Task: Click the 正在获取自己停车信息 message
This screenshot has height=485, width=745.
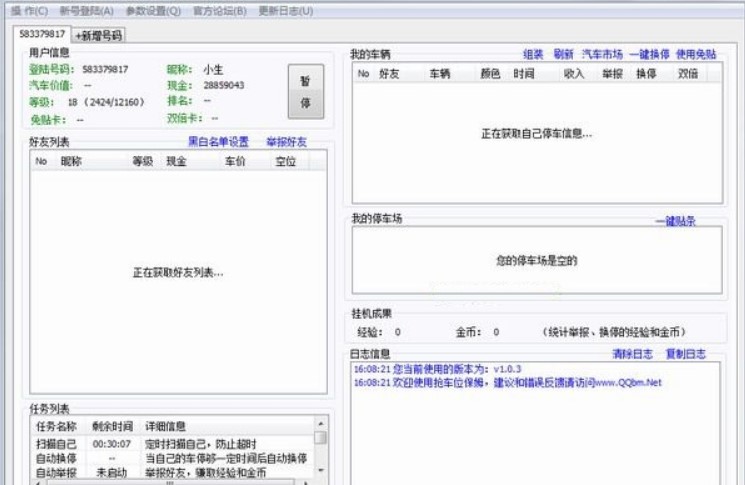Action: 537,134
